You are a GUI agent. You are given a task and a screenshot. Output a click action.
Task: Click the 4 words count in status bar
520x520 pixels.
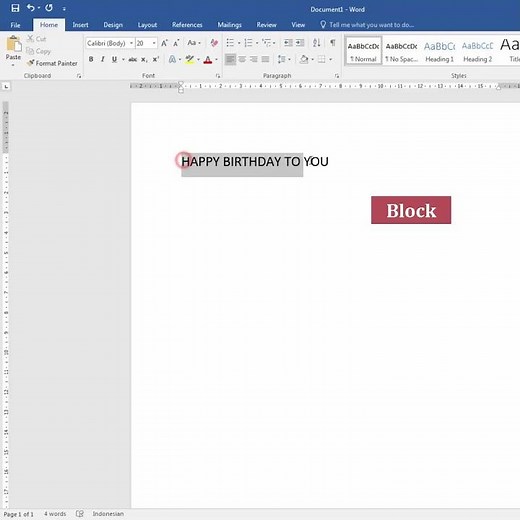pyautogui.click(x=55, y=514)
